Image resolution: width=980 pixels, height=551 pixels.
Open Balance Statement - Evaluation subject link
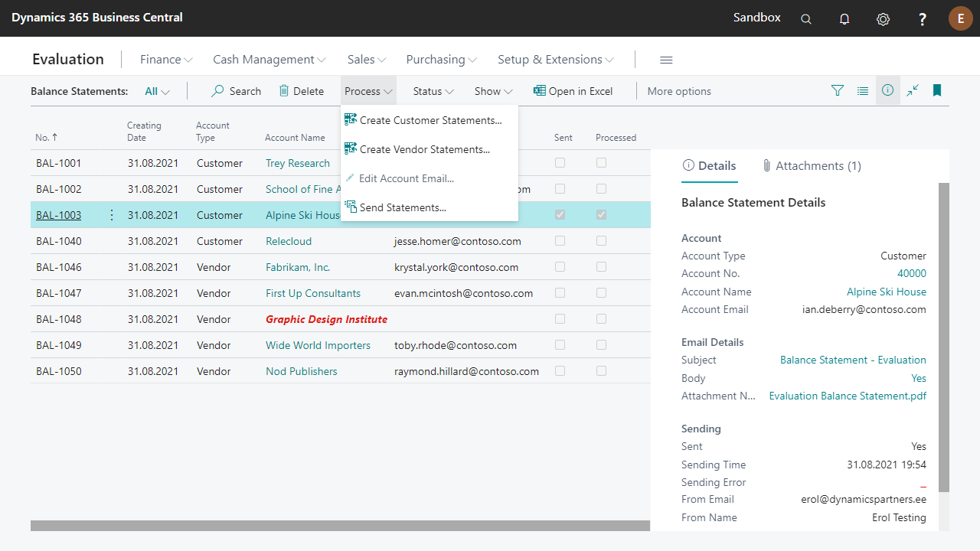853,360
